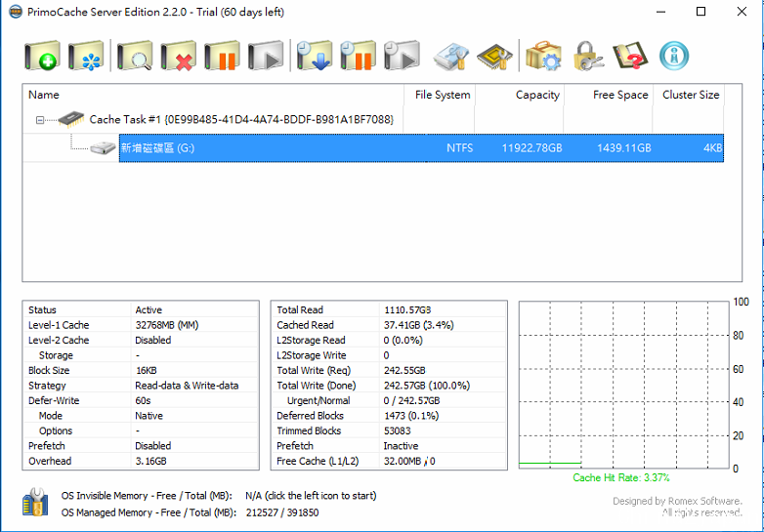Open About info icon
Screen dimensions: 764x532
point(674,56)
